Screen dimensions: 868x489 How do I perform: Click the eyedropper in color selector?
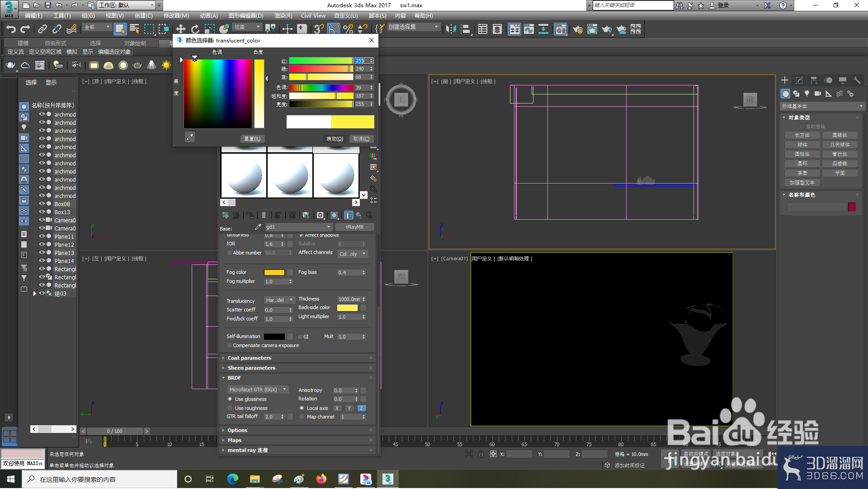pos(190,137)
